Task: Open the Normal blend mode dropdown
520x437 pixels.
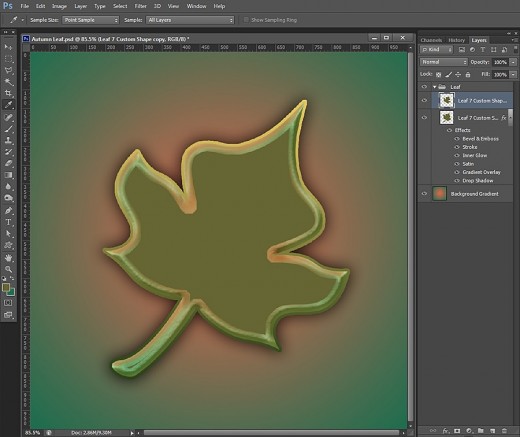Action: [444, 62]
